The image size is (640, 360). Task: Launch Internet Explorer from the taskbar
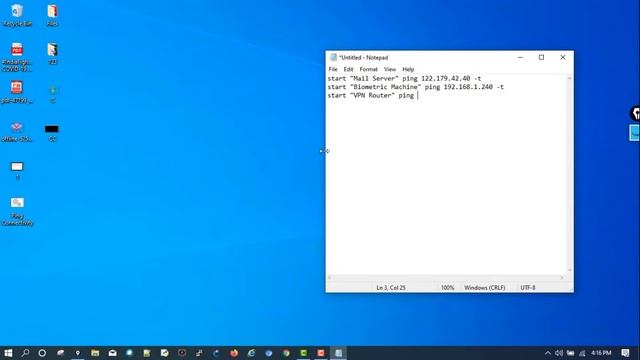point(251,353)
